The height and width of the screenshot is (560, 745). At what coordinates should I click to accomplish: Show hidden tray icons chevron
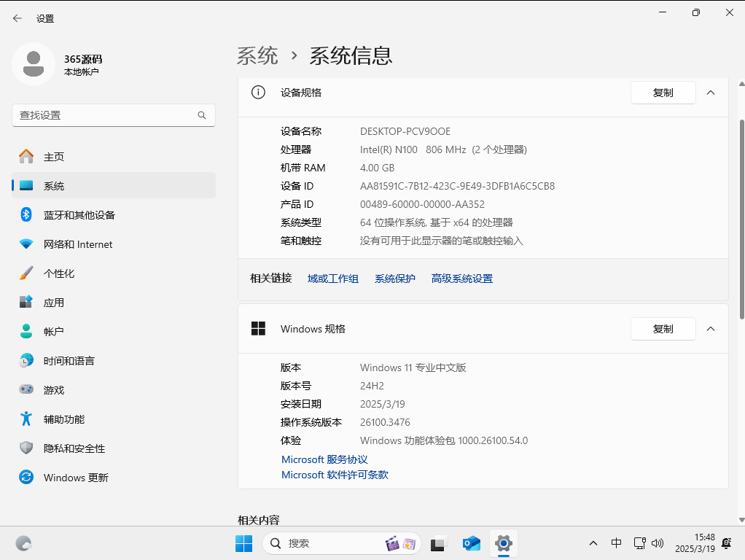(x=593, y=543)
